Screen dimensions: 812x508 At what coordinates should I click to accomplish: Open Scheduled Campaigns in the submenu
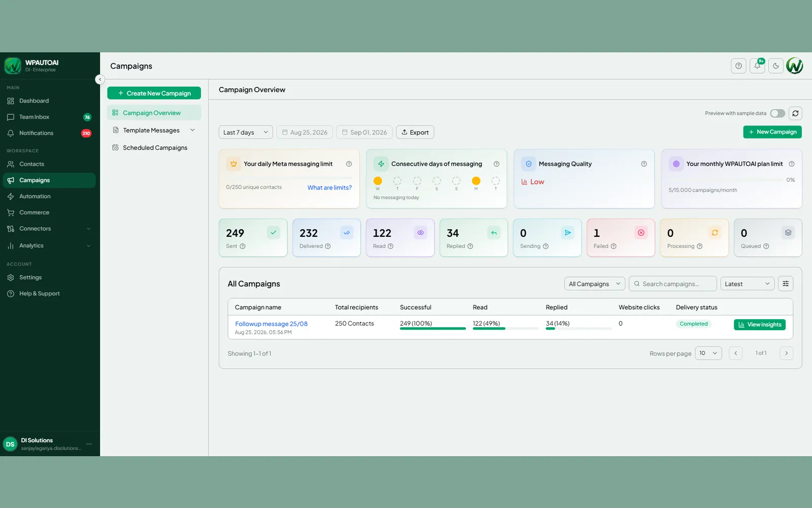pos(154,148)
